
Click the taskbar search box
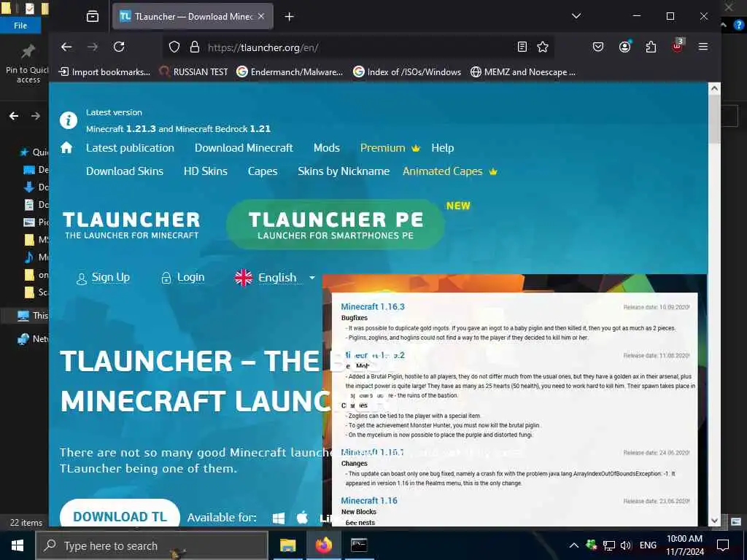(x=152, y=545)
